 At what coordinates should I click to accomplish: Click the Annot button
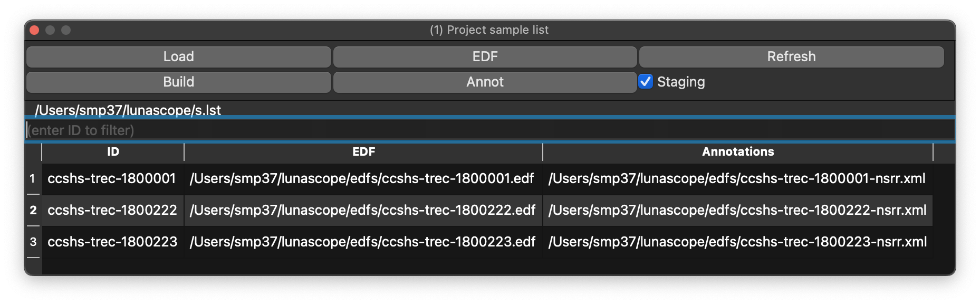click(x=485, y=82)
